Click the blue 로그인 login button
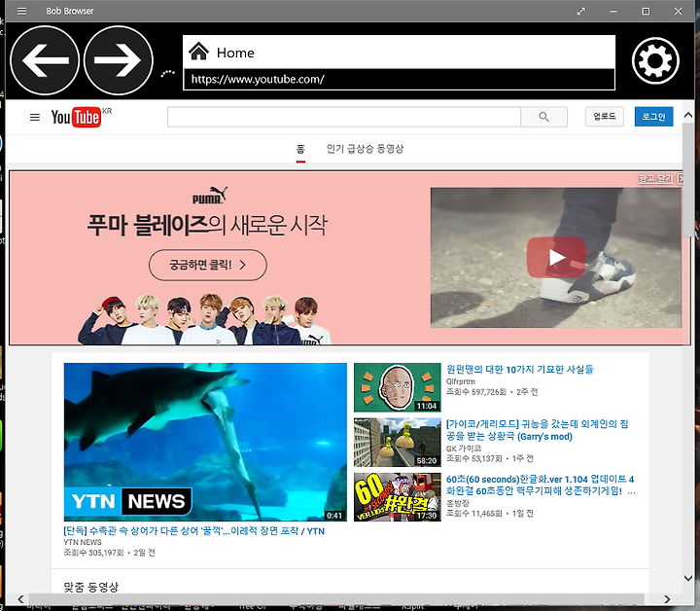Screen dimensions: 700x611 pos(653,117)
